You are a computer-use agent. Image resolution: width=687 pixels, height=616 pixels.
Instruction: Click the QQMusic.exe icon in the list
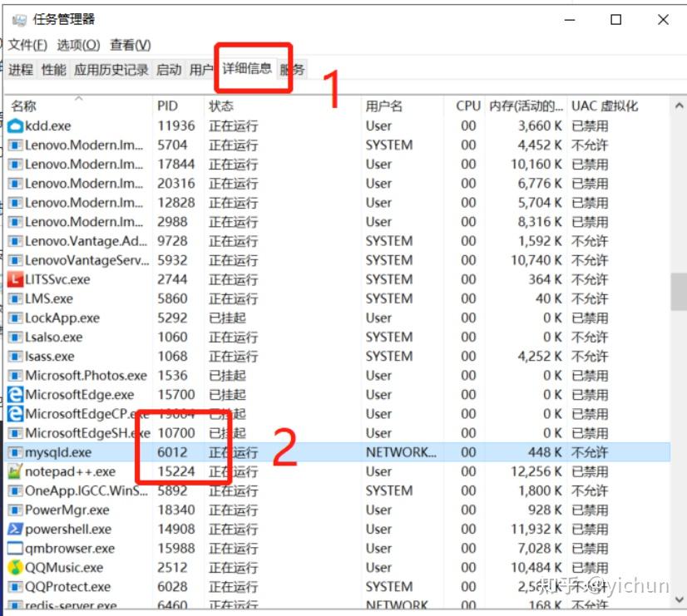(15, 568)
